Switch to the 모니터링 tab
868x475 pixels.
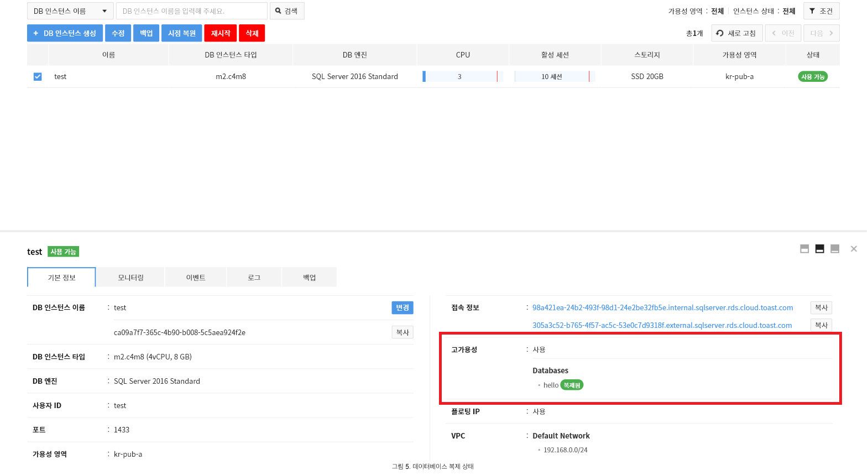pyautogui.click(x=130, y=278)
